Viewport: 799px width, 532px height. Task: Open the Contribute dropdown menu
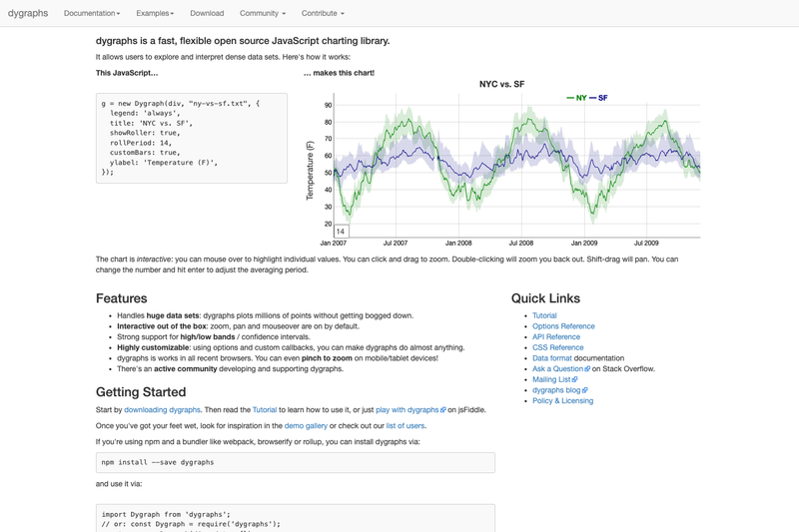(x=323, y=13)
